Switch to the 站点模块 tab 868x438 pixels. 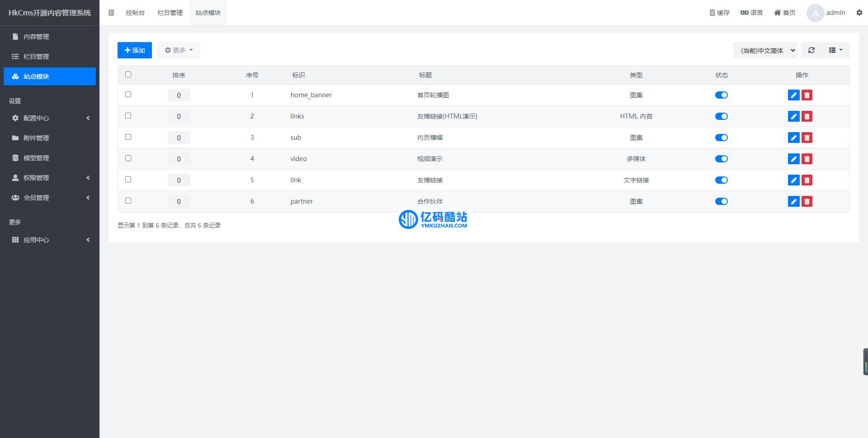(x=208, y=13)
